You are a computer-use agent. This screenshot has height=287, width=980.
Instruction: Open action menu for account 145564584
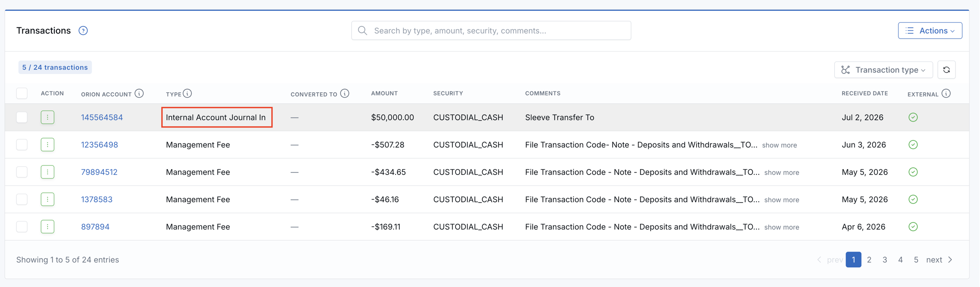point(47,117)
